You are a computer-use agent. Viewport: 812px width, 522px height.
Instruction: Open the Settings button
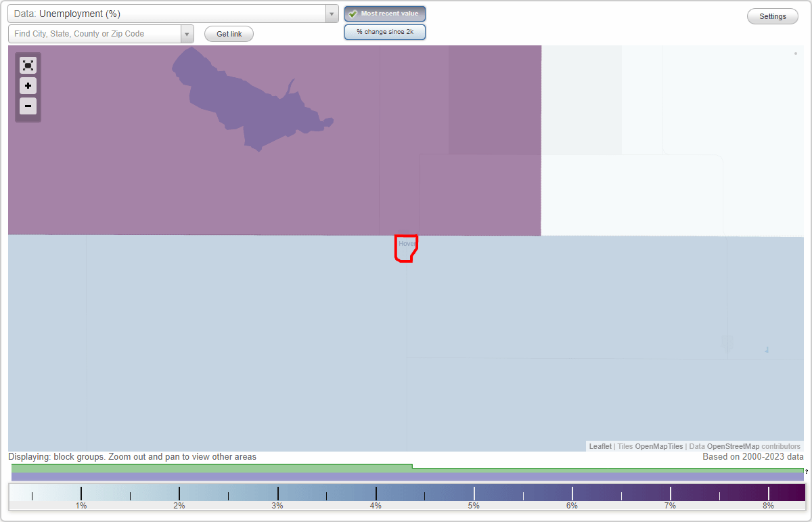[773, 16]
